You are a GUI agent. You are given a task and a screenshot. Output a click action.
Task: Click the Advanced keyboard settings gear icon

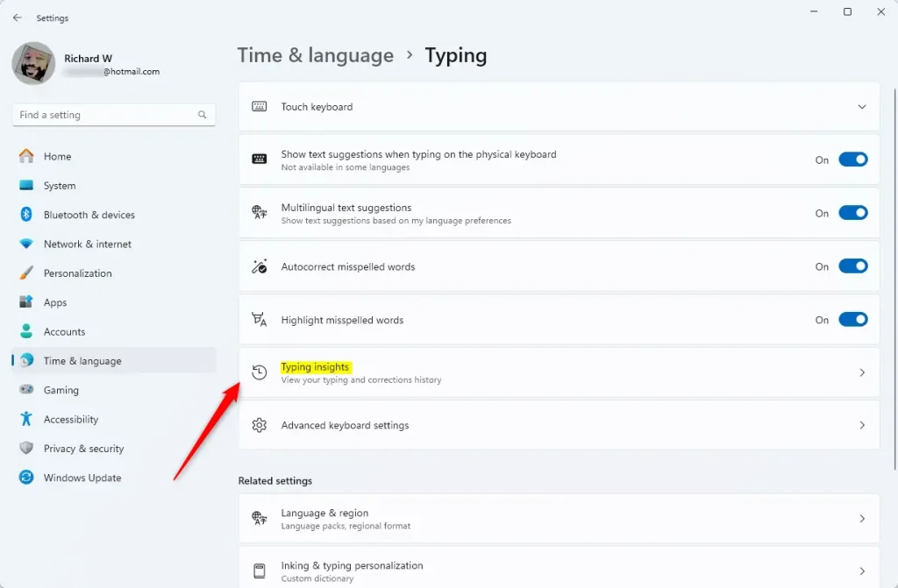click(259, 425)
